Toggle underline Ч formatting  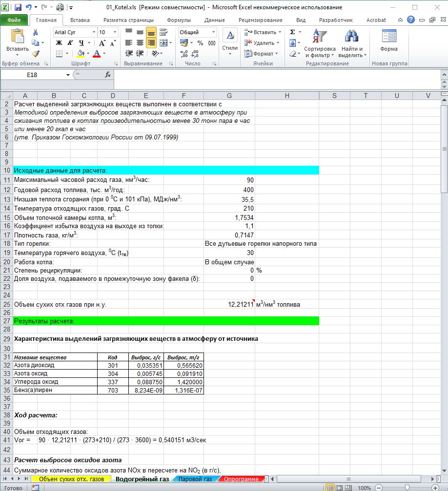81,43
